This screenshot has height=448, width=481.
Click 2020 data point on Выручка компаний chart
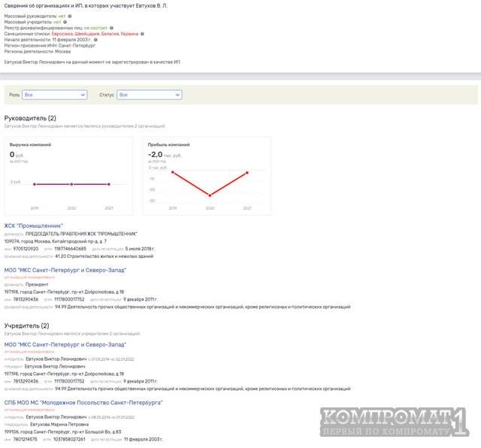tap(71, 184)
